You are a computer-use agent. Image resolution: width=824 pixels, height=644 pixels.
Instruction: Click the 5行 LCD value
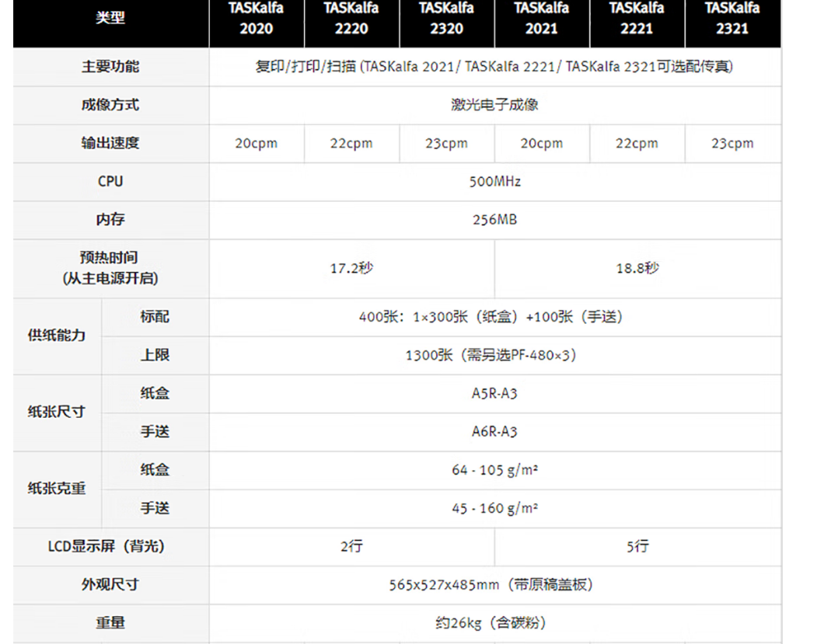click(637, 547)
